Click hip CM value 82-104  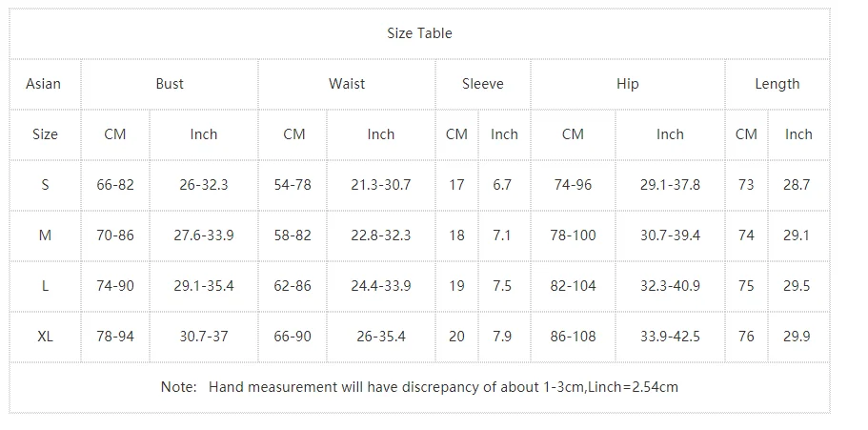pos(573,286)
